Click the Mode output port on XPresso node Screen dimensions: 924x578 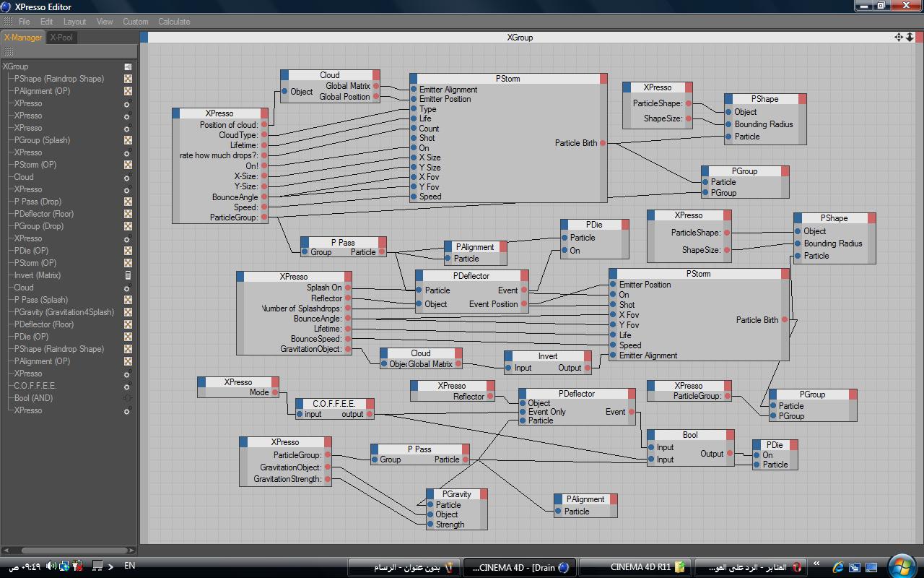click(275, 392)
